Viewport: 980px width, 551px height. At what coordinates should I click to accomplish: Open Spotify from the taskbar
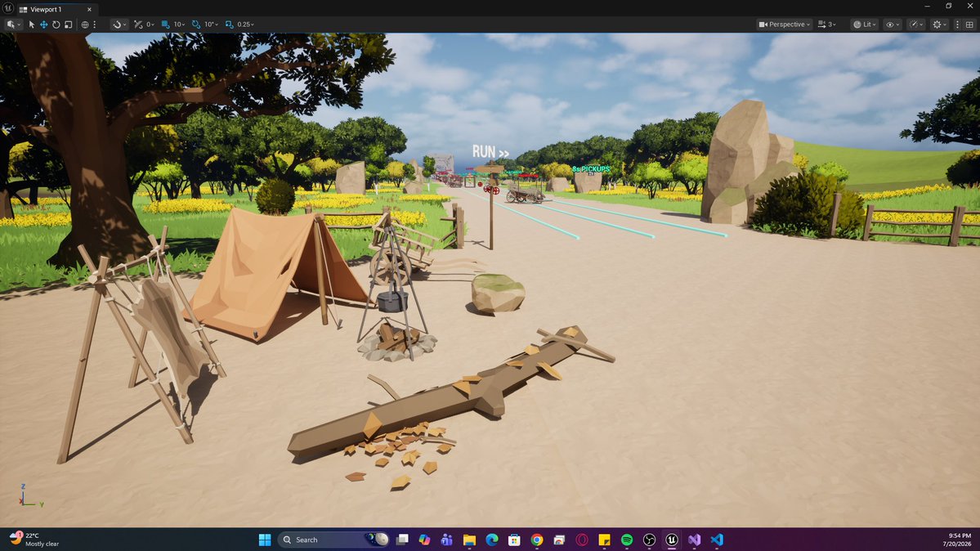[627, 540]
